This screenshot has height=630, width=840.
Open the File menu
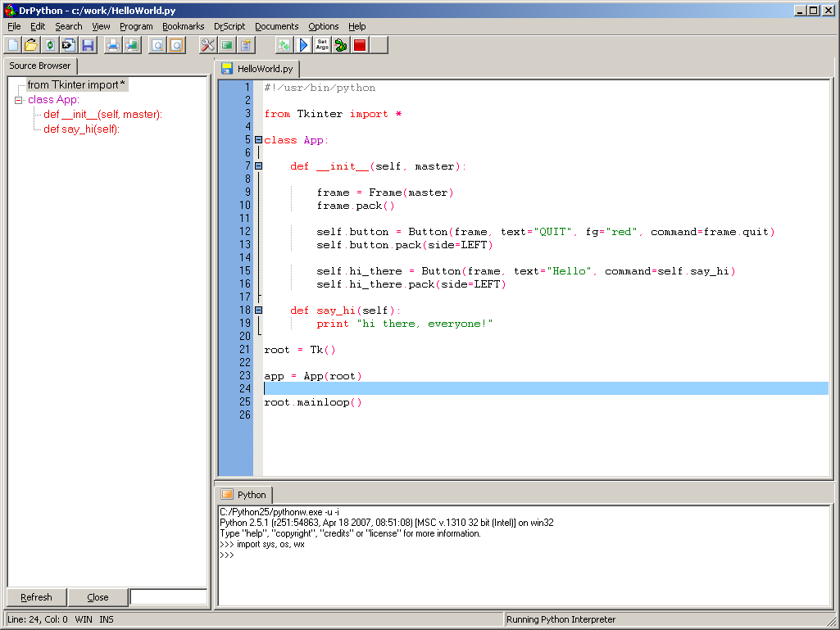click(14, 26)
